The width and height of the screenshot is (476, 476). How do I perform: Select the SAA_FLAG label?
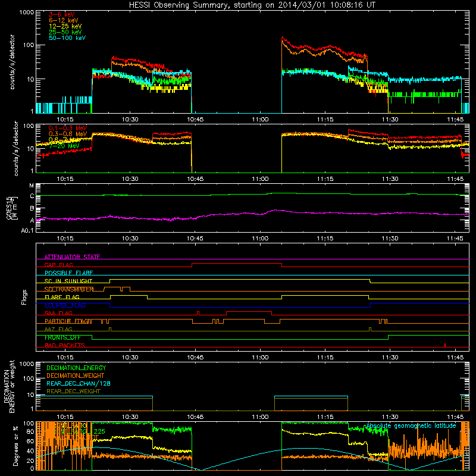[58, 313]
